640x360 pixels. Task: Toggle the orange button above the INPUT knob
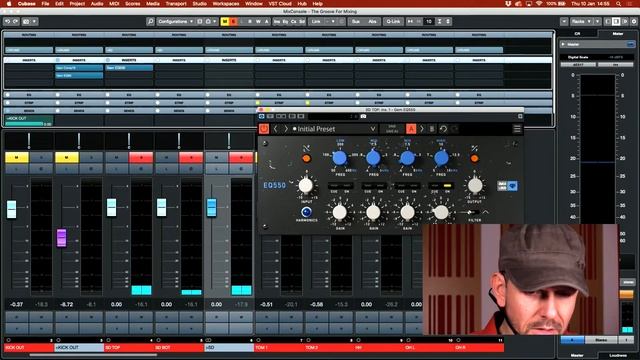click(306, 158)
